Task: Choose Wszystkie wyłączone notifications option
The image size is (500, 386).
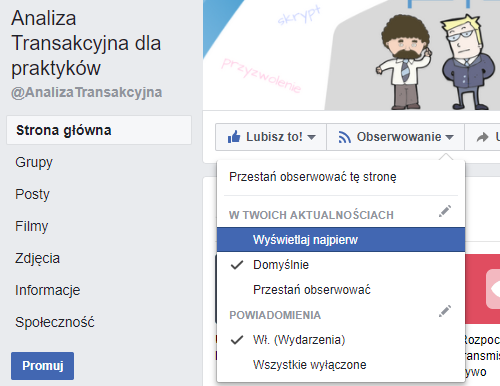Action: coord(341,365)
